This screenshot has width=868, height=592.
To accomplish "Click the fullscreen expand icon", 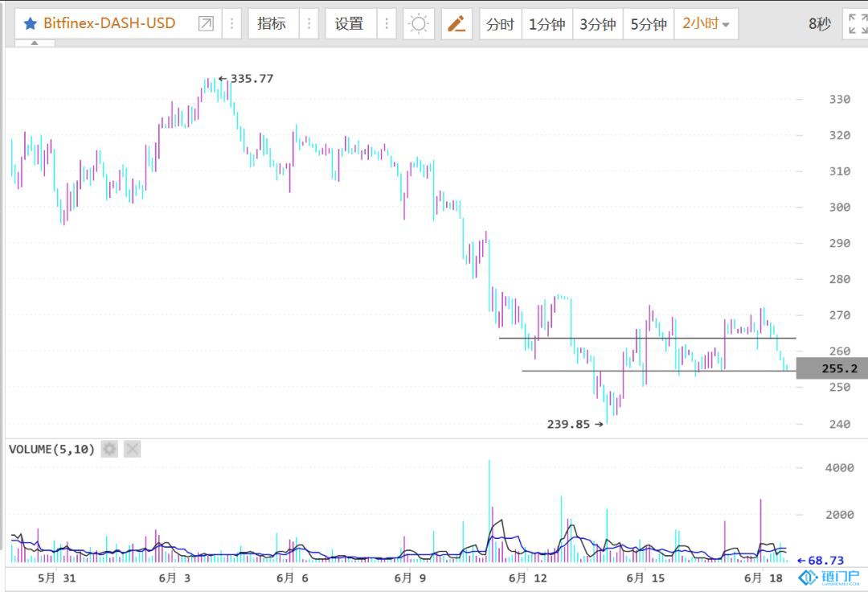I will click(854, 23).
